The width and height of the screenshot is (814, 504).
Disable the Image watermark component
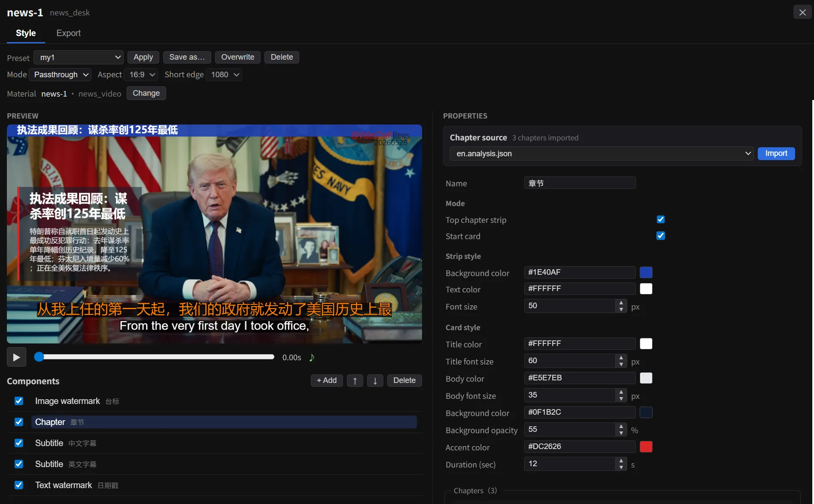point(19,401)
